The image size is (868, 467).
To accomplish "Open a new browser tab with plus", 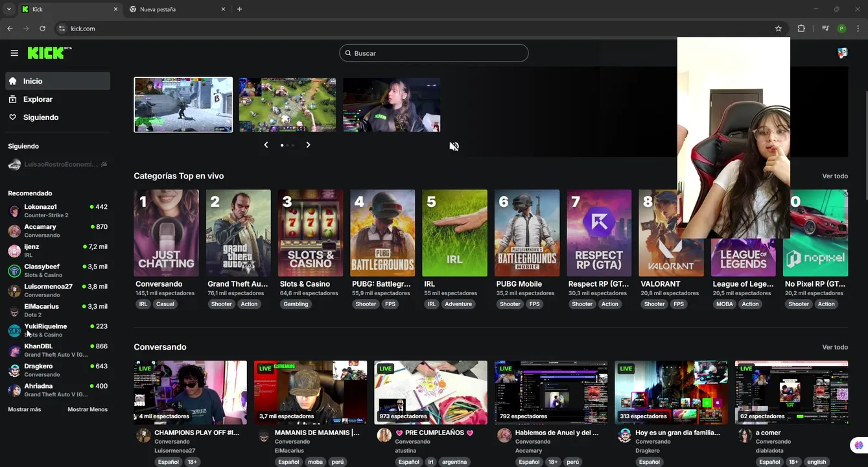I will click(x=239, y=9).
